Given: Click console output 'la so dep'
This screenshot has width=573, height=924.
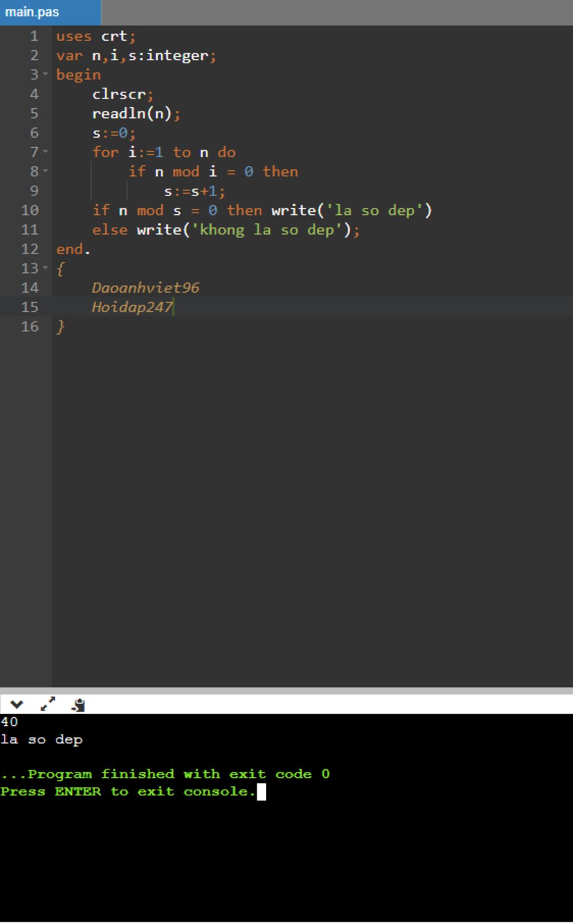Looking at the screenshot, I should (x=41, y=740).
